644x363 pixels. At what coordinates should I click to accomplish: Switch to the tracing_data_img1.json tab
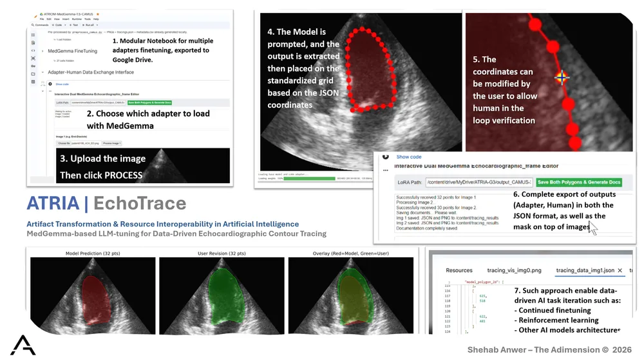point(585,271)
